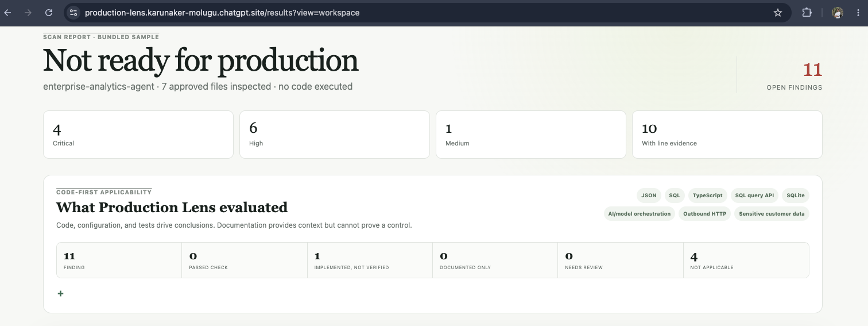
Task: Click the SQL query API tag
Action: point(754,195)
